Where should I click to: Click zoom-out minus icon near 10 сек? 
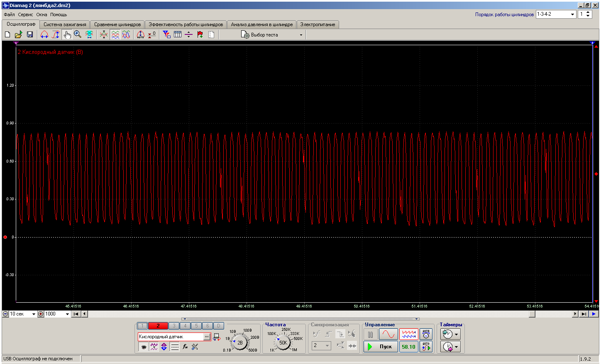click(x=5, y=314)
